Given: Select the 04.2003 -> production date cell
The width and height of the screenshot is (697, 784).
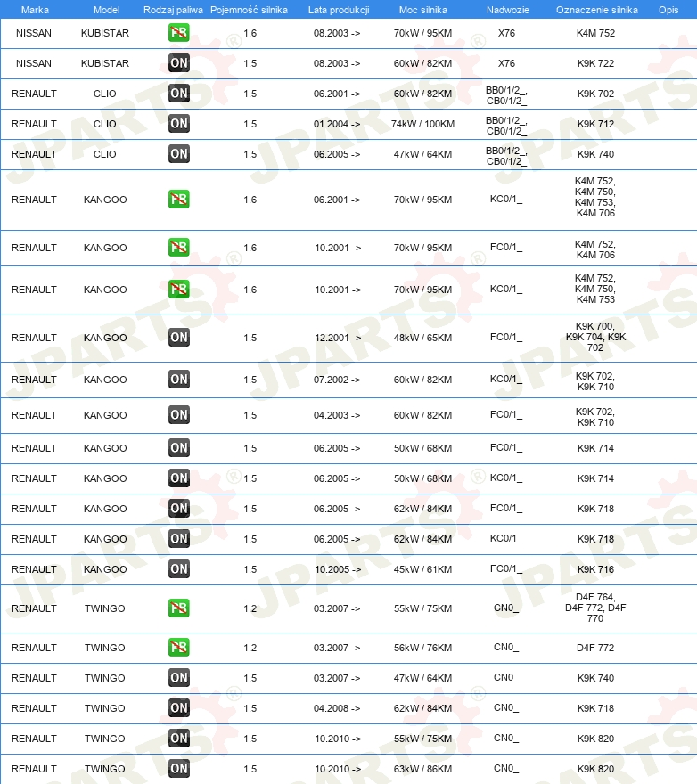Looking at the screenshot, I should 337,415.
